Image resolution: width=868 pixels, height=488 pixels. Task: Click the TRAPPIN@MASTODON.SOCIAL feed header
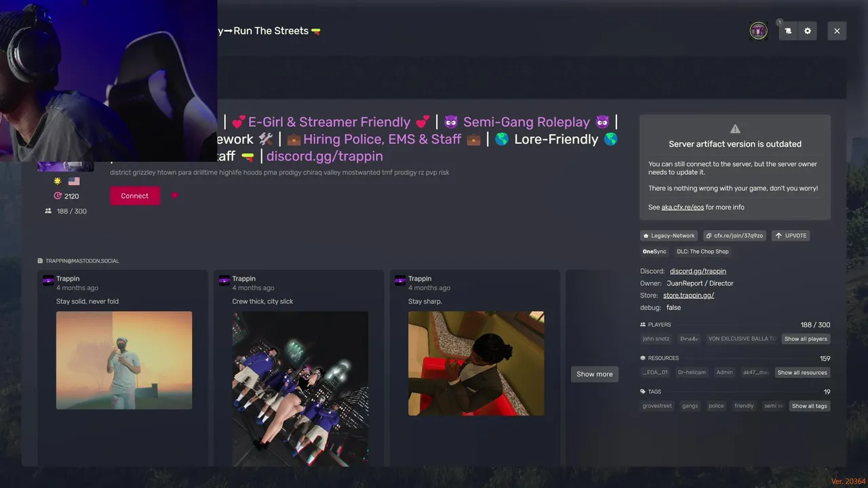click(82, 261)
